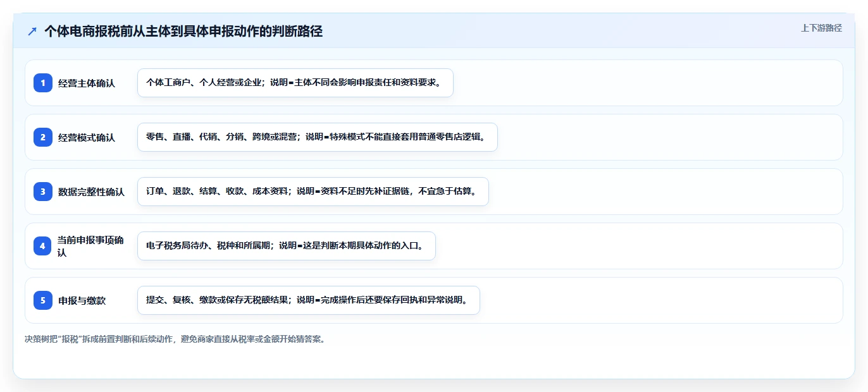Open the box starting 个体工商户、个人经营或企业
The image size is (868, 392).
click(295, 83)
